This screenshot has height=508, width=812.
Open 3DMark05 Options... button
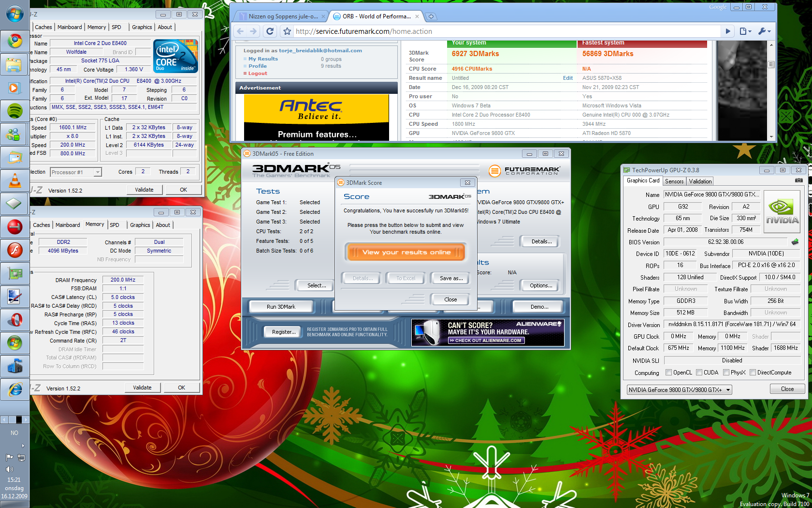pos(541,285)
